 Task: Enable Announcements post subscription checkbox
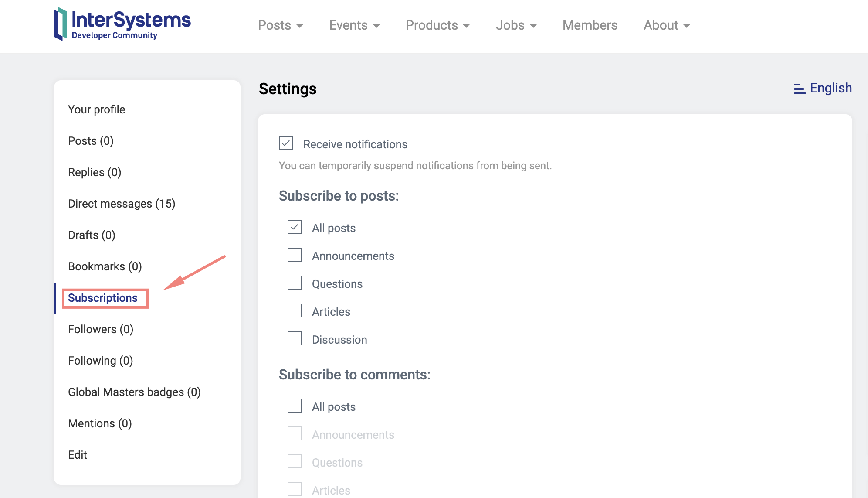tap(295, 255)
